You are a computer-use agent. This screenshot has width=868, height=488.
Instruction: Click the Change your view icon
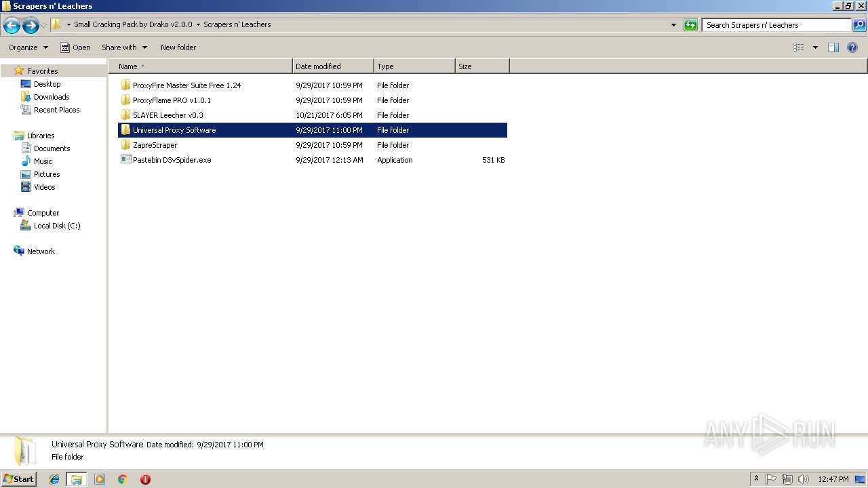coord(799,47)
